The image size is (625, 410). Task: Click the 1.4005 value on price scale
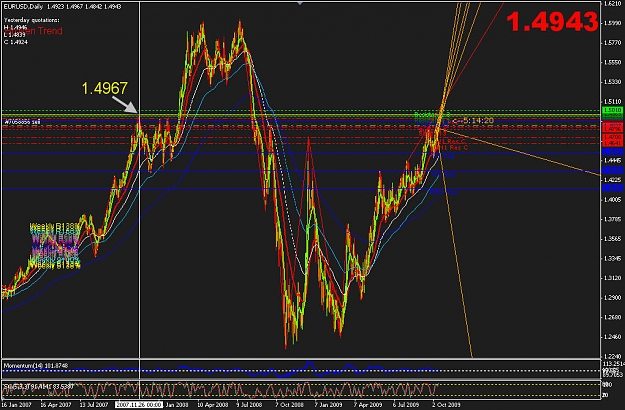(613, 200)
